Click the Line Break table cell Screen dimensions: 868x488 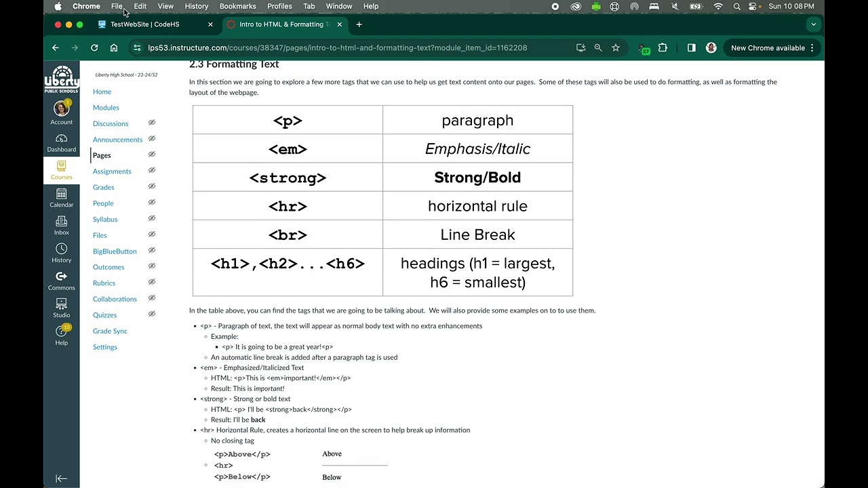click(477, 235)
